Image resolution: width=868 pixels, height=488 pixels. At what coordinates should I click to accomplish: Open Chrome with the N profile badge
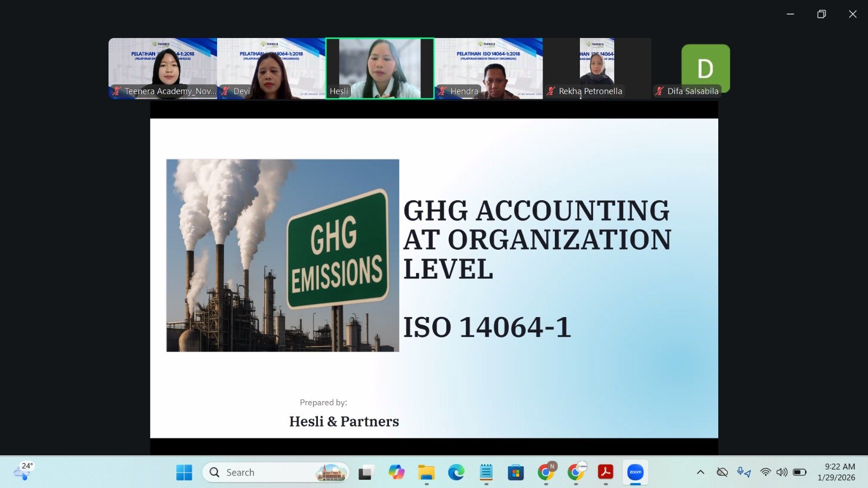[x=546, y=472]
